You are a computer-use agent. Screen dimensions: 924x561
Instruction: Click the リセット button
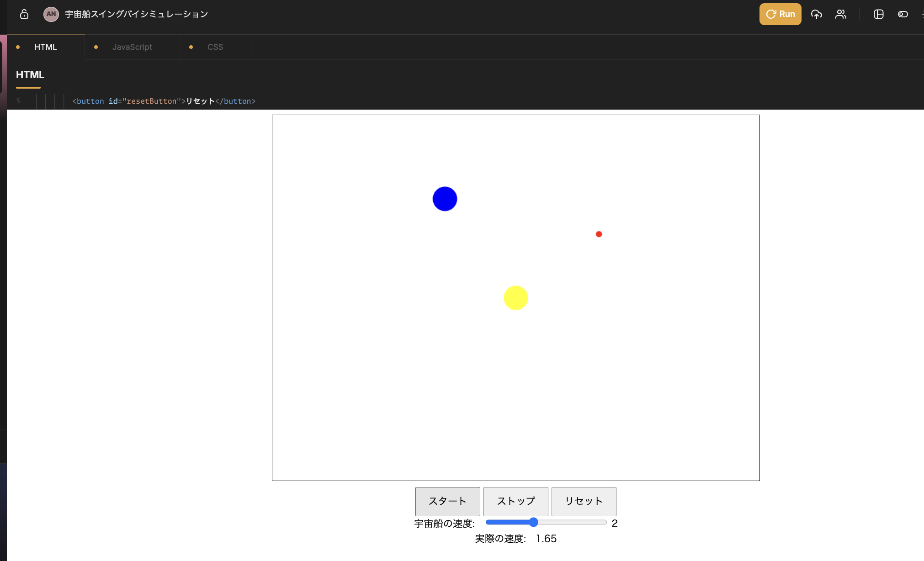click(x=584, y=501)
